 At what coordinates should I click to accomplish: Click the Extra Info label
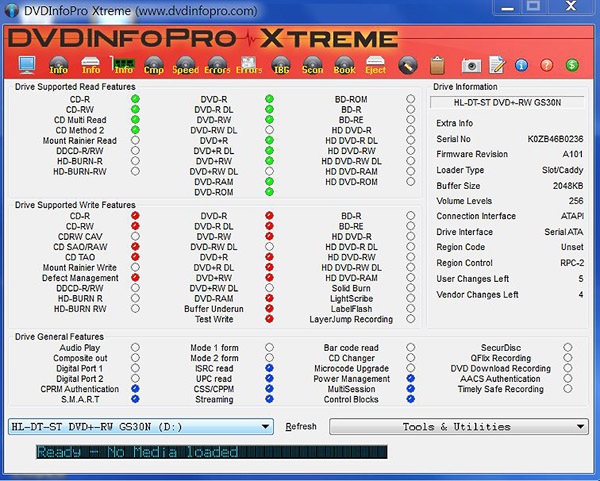(x=455, y=123)
